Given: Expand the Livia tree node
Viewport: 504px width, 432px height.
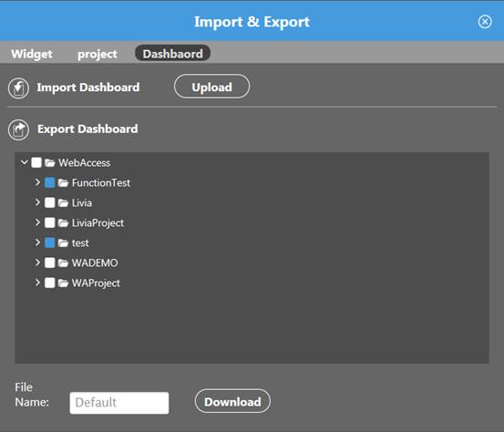Looking at the screenshot, I should coord(37,202).
